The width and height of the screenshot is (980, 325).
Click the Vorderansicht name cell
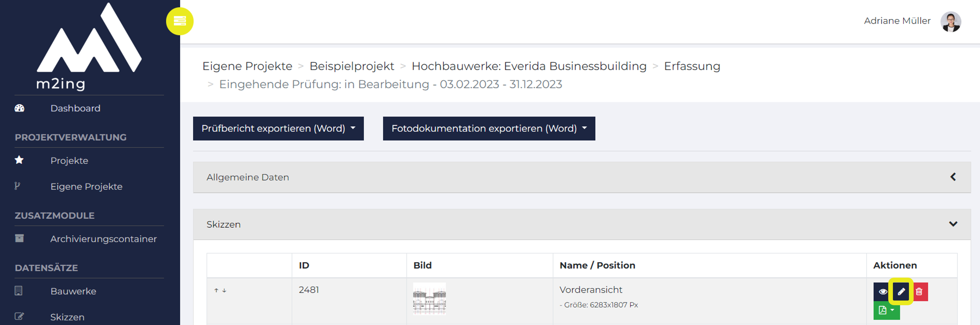pyautogui.click(x=591, y=290)
